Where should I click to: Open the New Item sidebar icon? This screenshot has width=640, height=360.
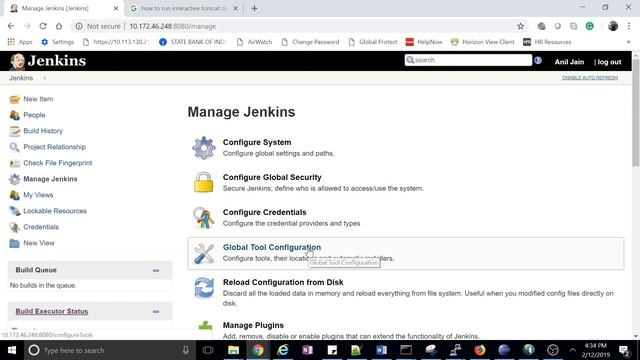pyautogui.click(x=15, y=99)
